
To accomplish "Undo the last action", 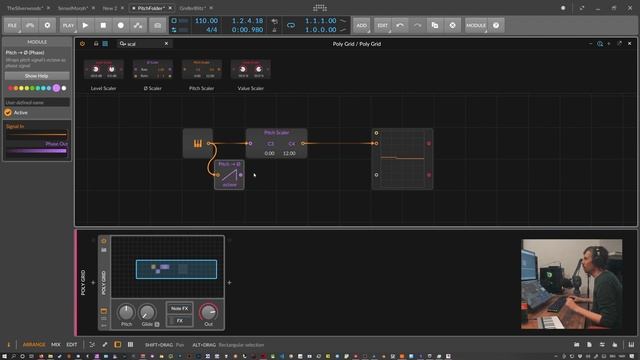I will [400, 25].
